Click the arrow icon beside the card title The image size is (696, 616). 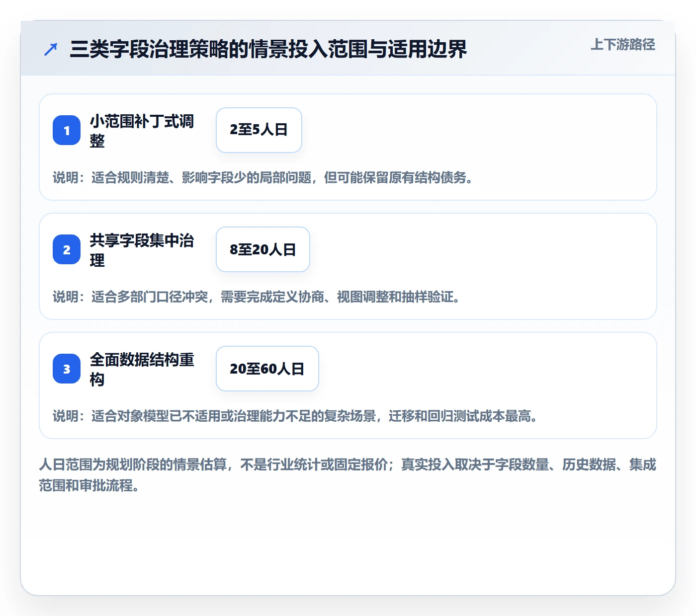click(51, 49)
